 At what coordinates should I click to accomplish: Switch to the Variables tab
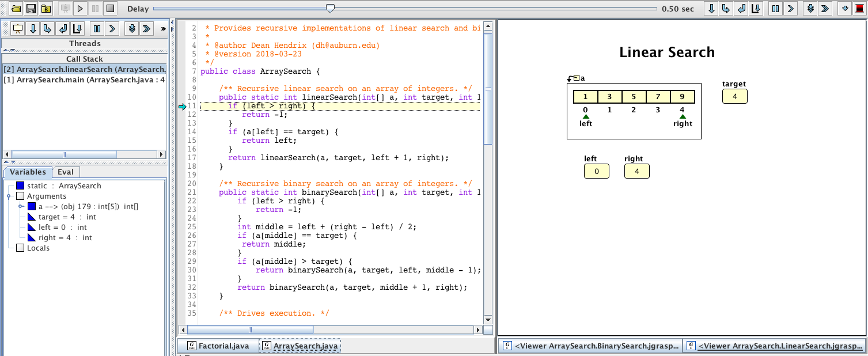coord(28,172)
